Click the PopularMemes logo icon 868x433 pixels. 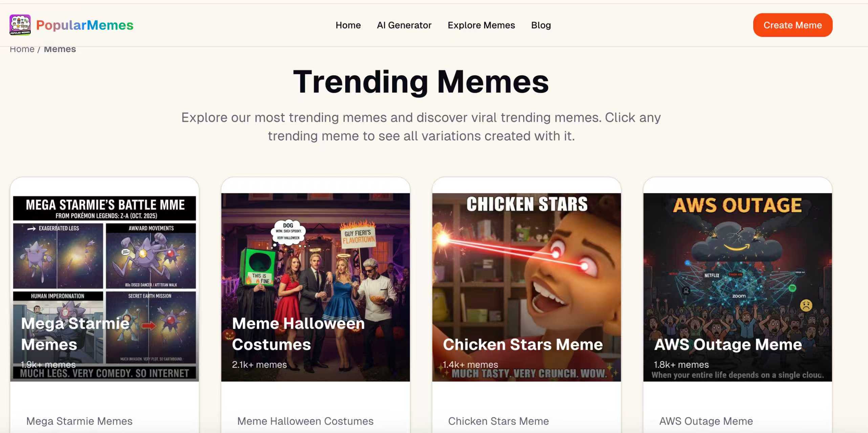coord(20,25)
